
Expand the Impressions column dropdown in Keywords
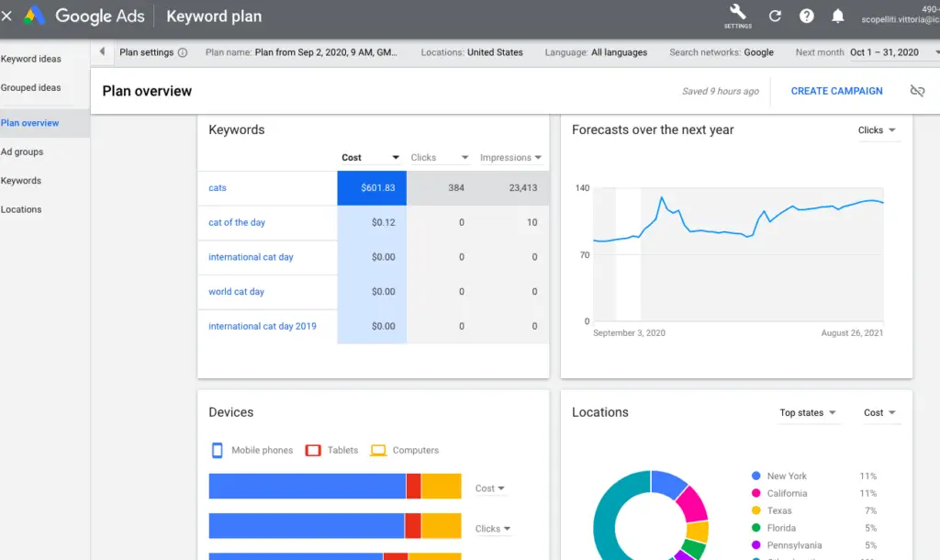(510, 158)
